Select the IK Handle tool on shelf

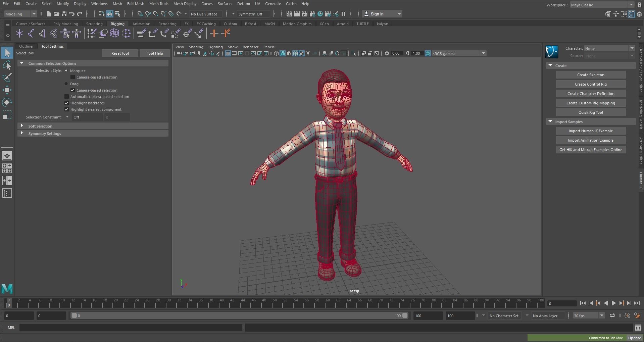[x=42, y=33]
